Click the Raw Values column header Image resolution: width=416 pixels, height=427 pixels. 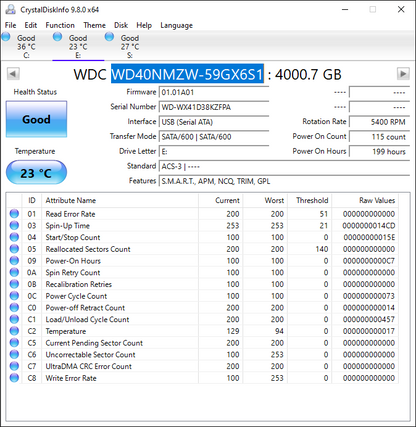pos(365,200)
